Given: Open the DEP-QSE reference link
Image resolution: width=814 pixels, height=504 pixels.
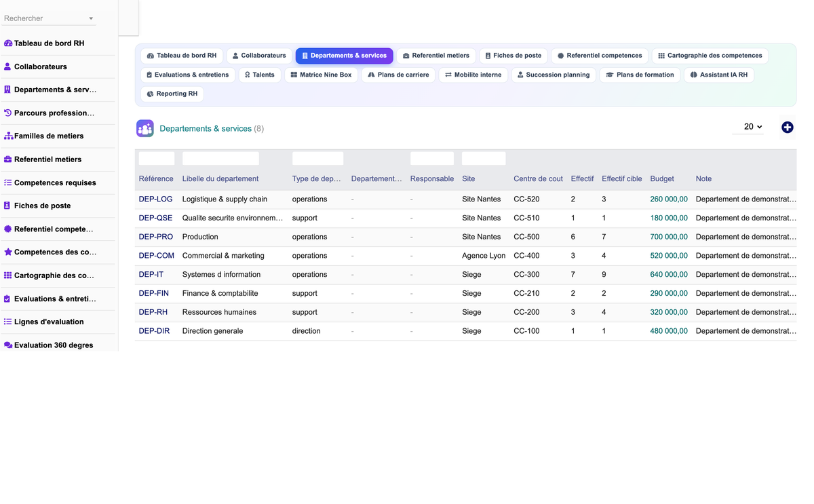Looking at the screenshot, I should [155, 218].
